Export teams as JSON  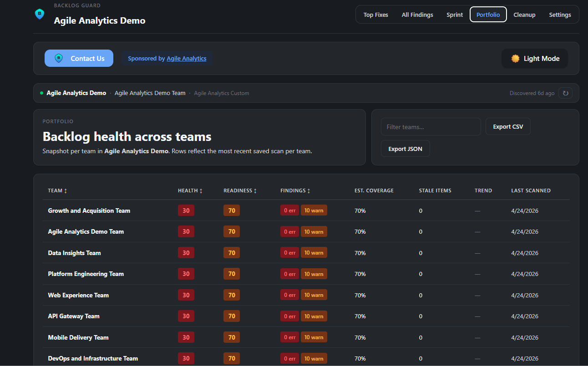405,149
